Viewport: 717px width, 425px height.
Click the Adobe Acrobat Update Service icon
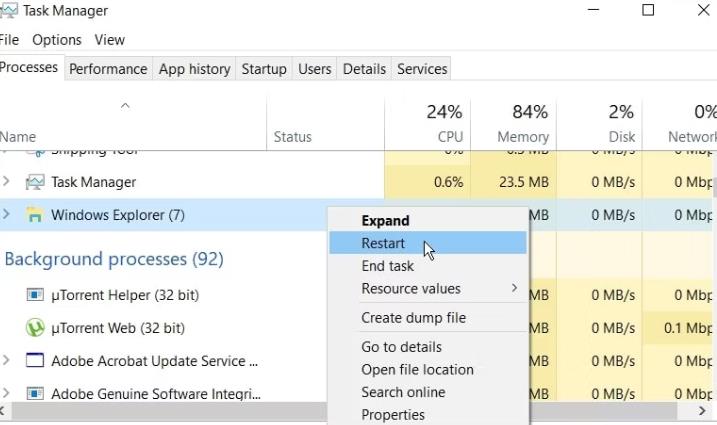[x=35, y=360]
